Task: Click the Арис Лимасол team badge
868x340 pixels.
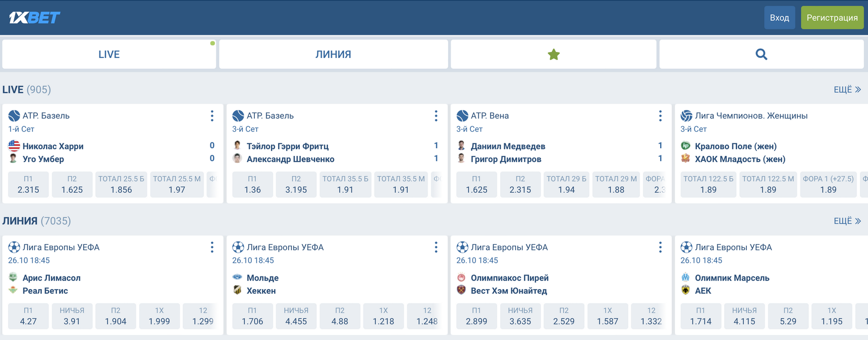Action: pyautogui.click(x=14, y=277)
